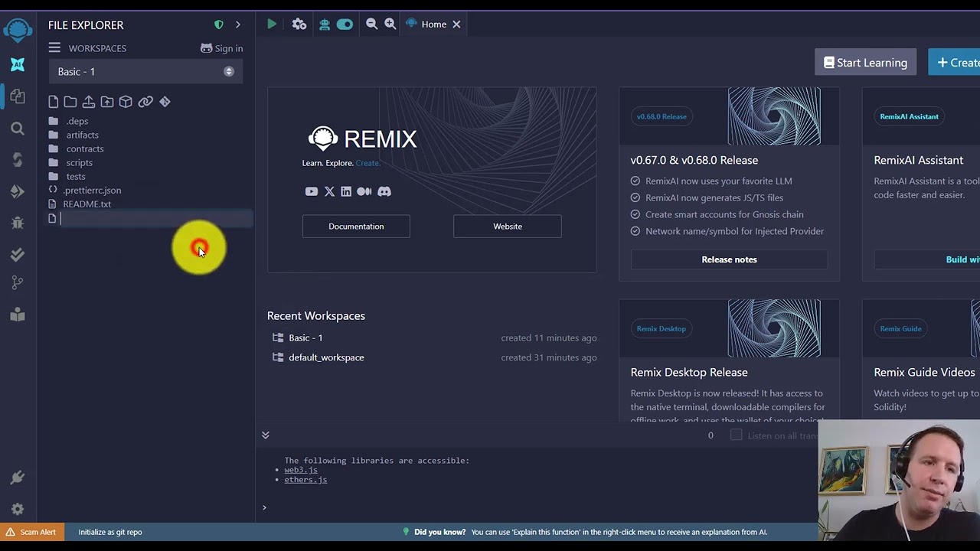Screen dimensions: 980x551
Task: Click 'Initialize as git repo' in status bar
Action: tap(110, 533)
